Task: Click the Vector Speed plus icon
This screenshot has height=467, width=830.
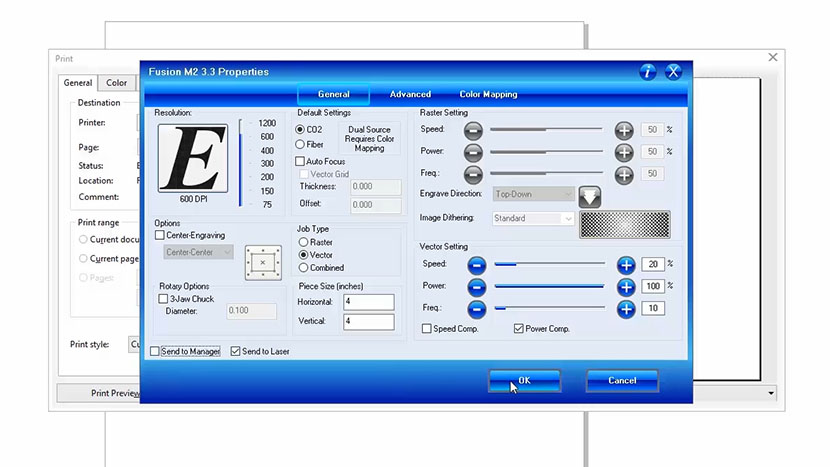Action: tap(626, 265)
